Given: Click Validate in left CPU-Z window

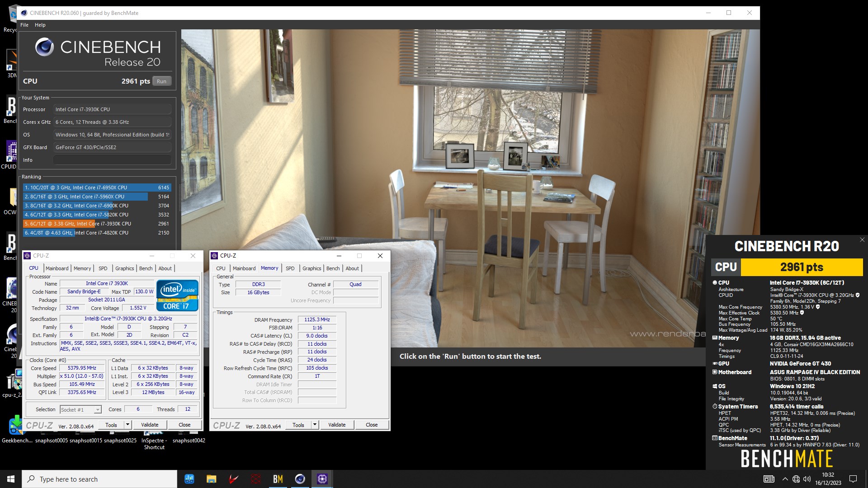Looking at the screenshot, I should coord(150,425).
